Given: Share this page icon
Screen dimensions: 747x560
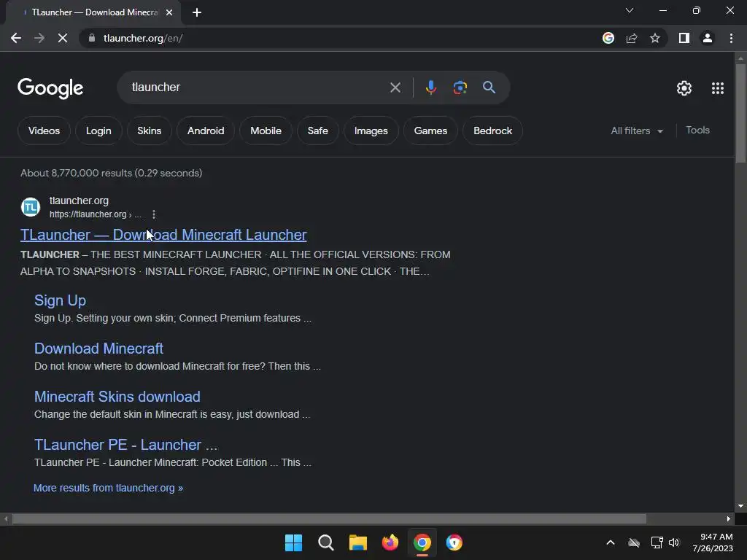Looking at the screenshot, I should pos(632,38).
